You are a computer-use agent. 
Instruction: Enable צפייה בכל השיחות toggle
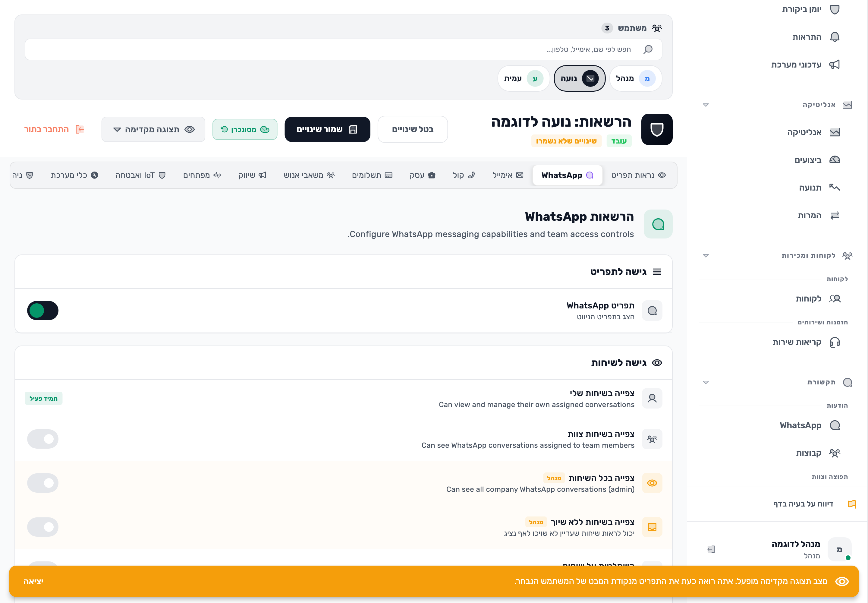point(43,483)
